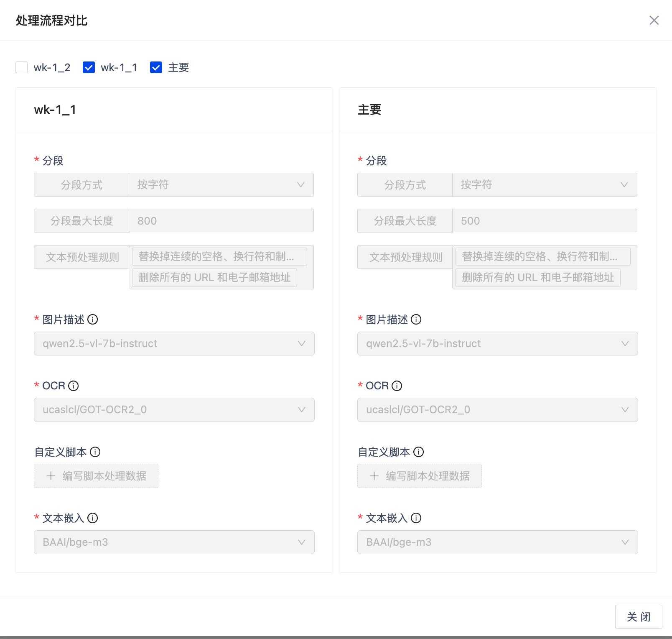
Task: Click info icon beside 主要 OCR label
Action: 397,386
